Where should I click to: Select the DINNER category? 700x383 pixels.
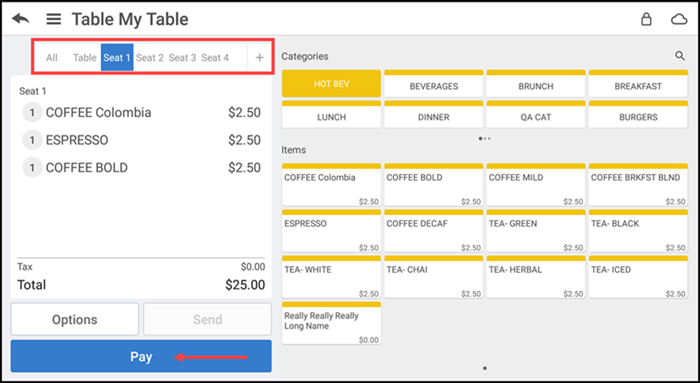pos(433,114)
